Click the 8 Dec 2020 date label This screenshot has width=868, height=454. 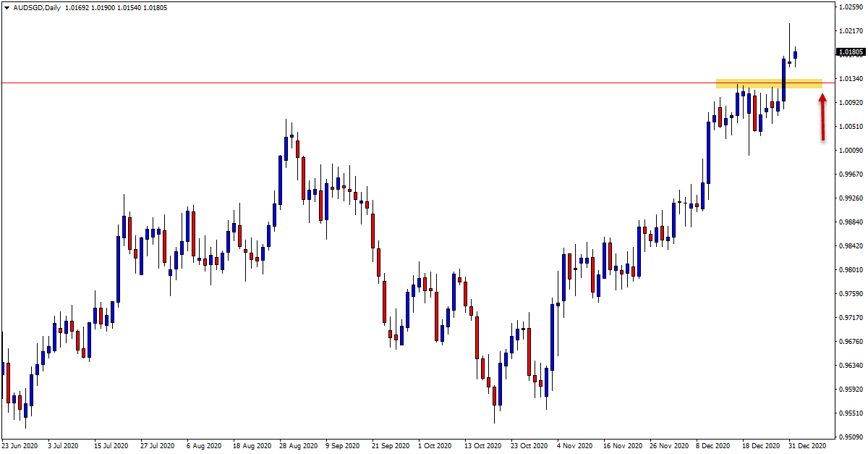click(714, 446)
